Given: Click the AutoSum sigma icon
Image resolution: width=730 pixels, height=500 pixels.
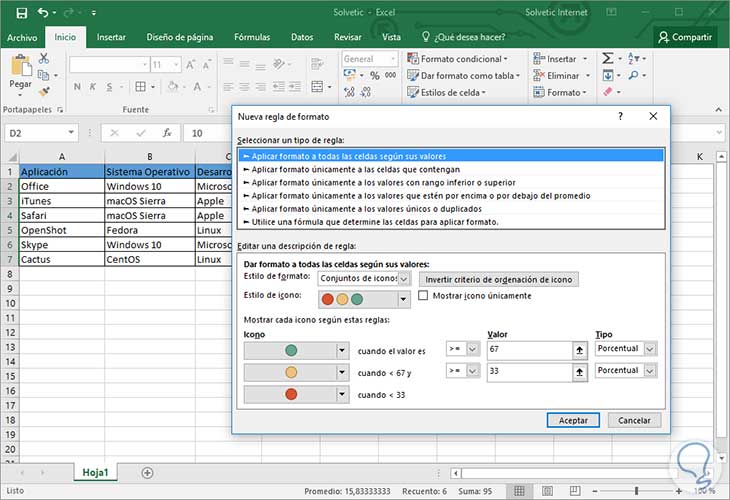Looking at the screenshot, I should tap(607, 59).
